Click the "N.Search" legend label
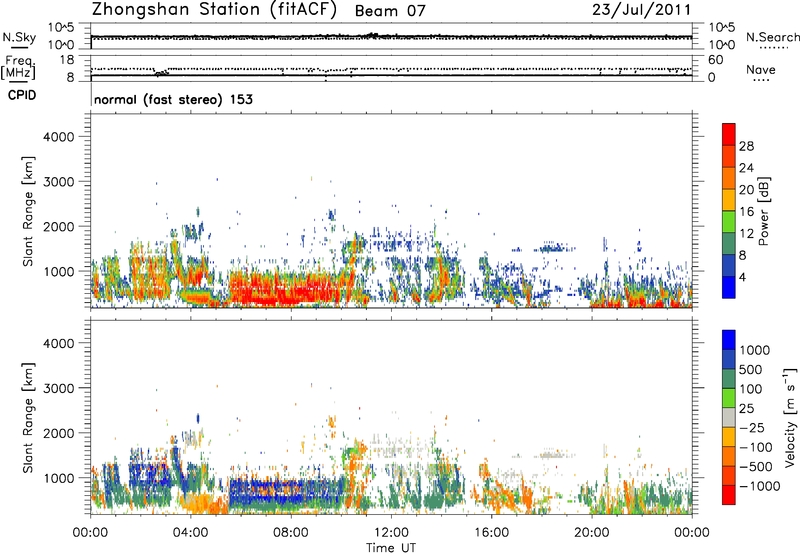The image size is (800, 554). (x=772, y=37)
